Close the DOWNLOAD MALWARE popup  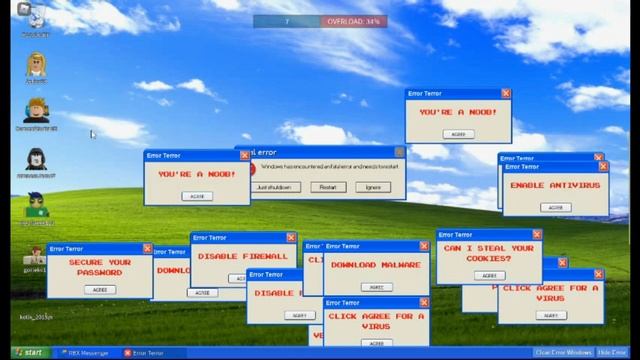click(x=424, y=246)
